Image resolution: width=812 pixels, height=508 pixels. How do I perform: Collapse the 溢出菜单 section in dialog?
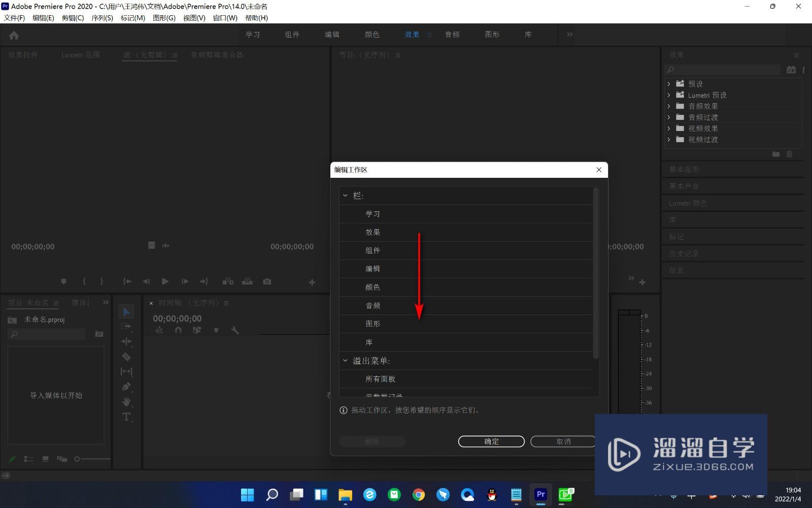345,361
